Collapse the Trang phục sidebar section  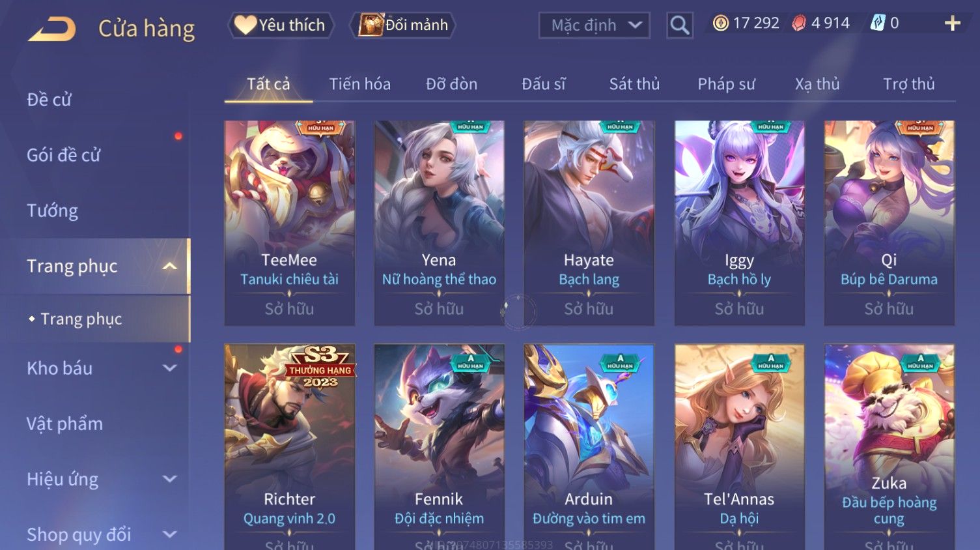tap(169, 266)
